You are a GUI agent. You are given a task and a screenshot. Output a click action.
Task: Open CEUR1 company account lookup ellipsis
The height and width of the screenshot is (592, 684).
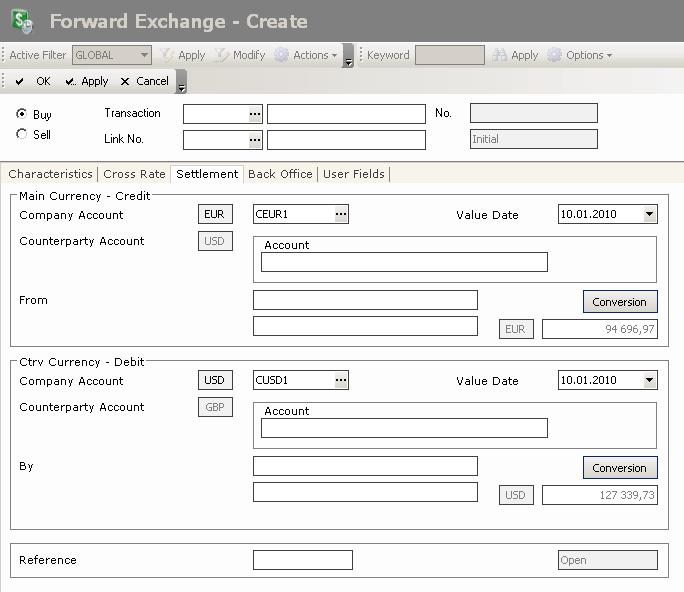point(340,214)
